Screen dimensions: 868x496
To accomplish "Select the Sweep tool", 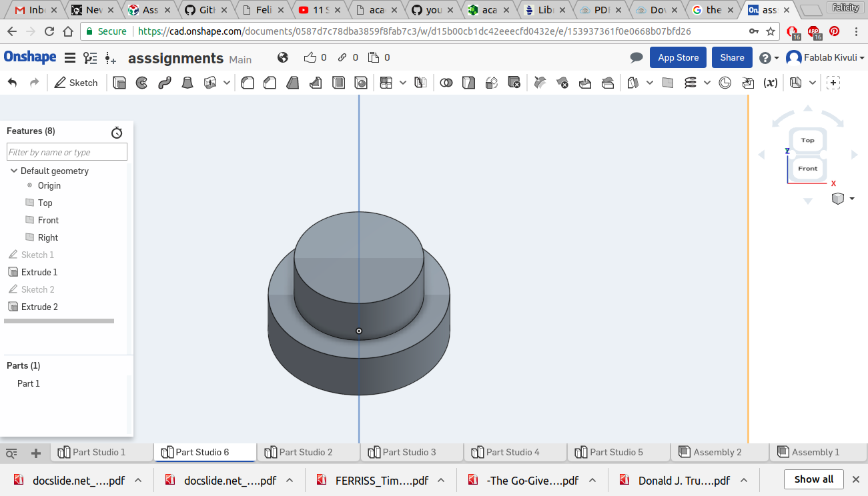I will [x=165, y=83].
